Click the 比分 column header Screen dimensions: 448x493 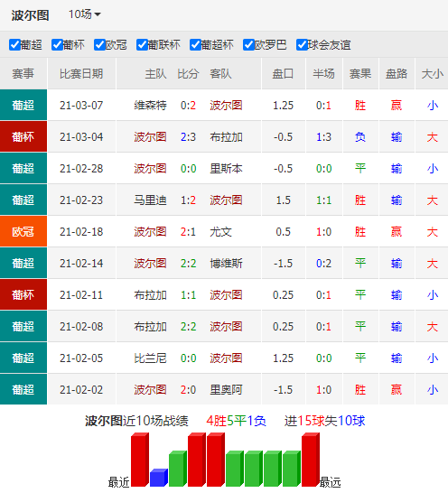(x=188, y=74)
